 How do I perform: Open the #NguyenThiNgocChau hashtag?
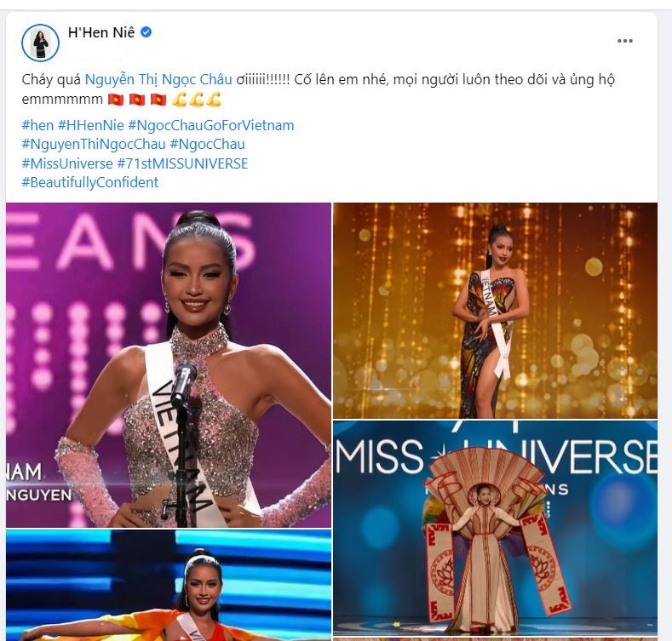click(94, 145)
